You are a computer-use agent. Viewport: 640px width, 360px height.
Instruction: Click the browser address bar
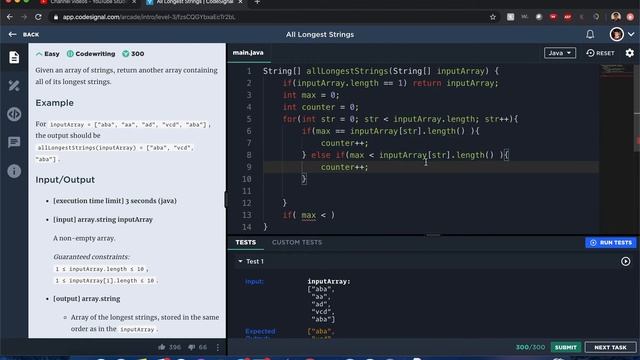point(269,17)
